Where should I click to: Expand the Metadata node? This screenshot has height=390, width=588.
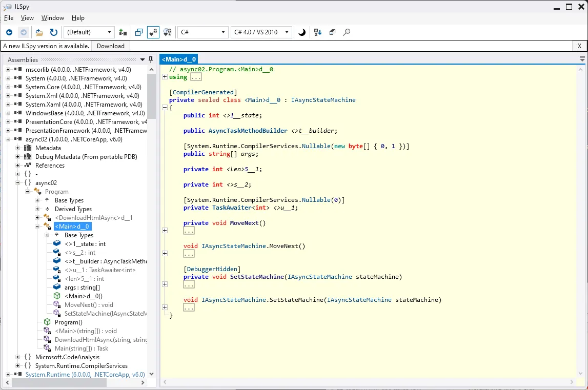click(x=17, y=148)
